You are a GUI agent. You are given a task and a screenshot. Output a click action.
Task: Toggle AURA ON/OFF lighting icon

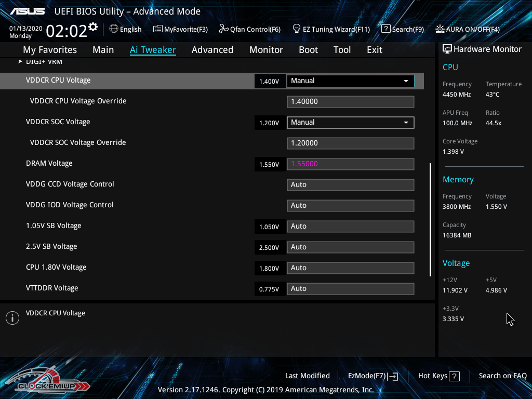(440, 29)
